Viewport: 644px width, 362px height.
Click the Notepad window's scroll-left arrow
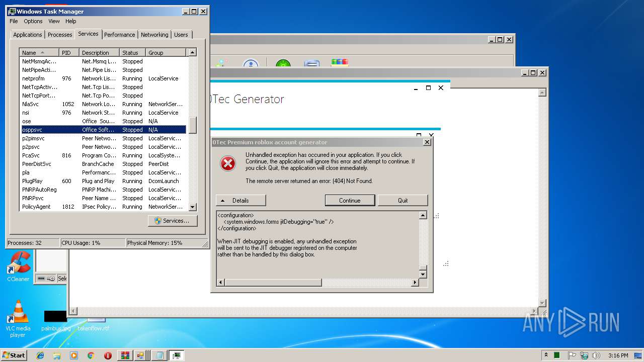click(x=73, y=311)
